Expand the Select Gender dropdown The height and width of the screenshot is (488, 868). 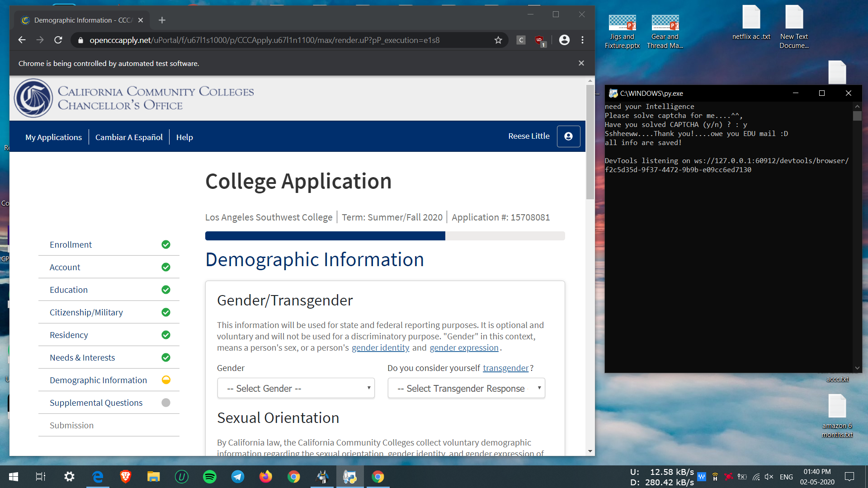click(x=296, y=388)
